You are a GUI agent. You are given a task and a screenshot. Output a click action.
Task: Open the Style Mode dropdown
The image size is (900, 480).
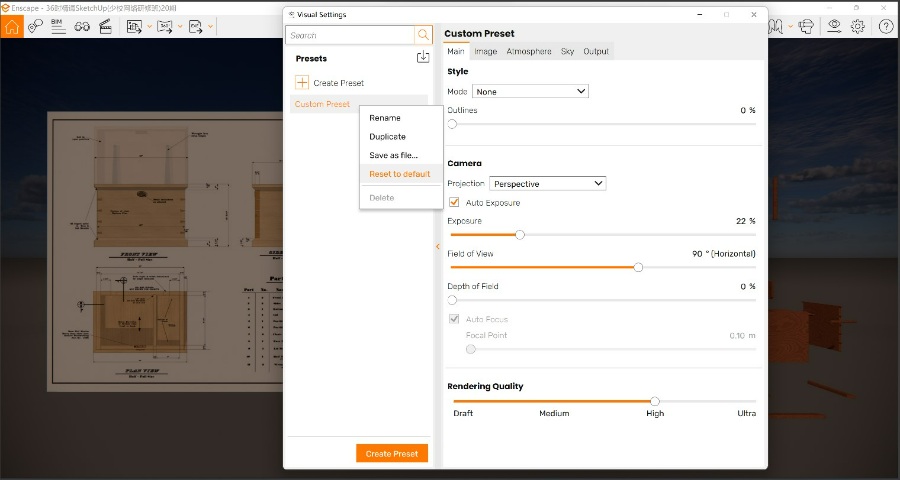click(x=530, y=91)
